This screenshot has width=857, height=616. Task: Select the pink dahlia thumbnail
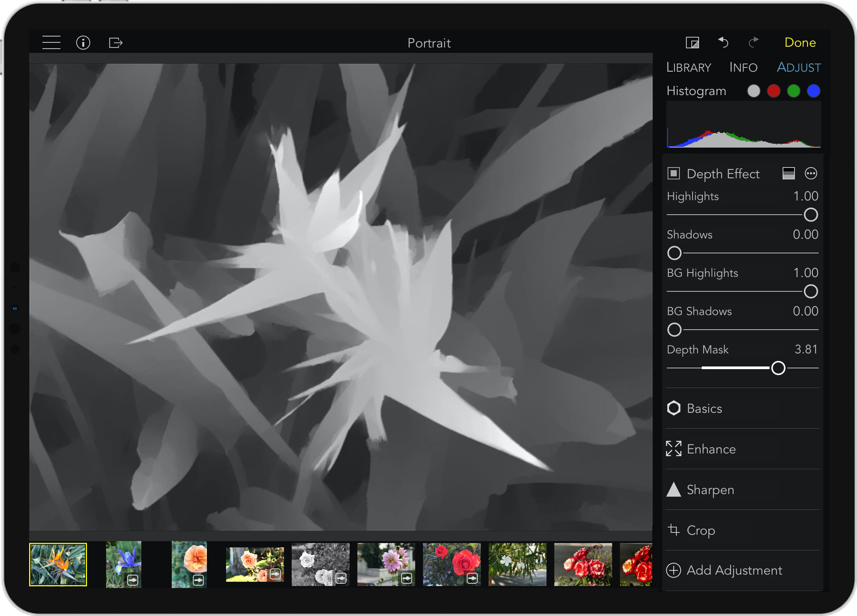386,564
